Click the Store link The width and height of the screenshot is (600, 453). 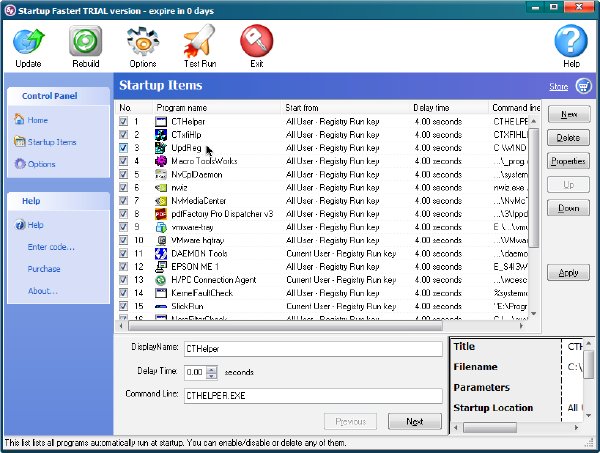click(559, 86)
